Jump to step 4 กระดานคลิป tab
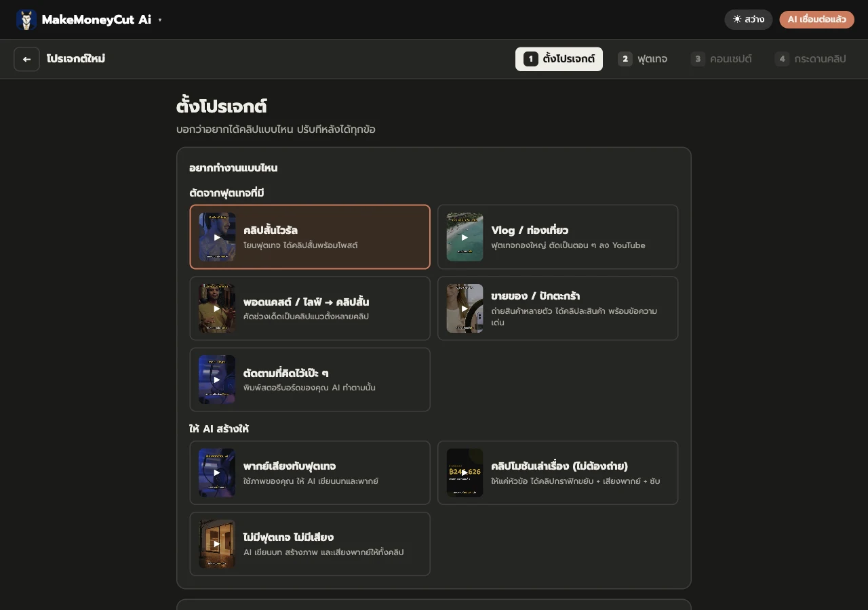This screenshot has height=610, width=868. pos(810,59)
